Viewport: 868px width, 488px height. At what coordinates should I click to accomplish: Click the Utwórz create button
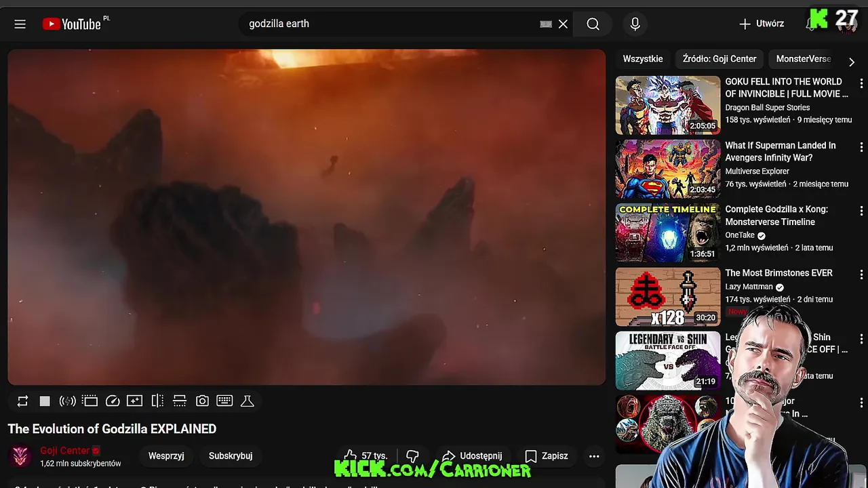tap(762, 24)
